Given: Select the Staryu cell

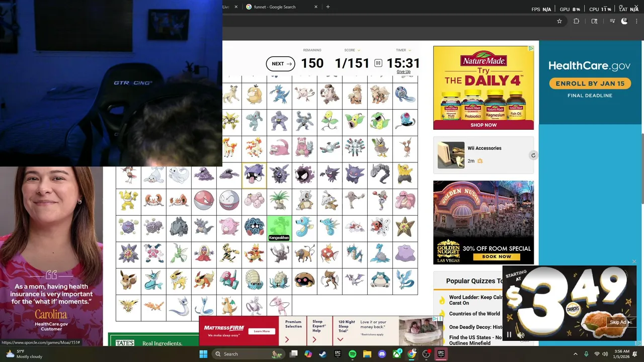Looking at the screenshot, I should (405, 227).
